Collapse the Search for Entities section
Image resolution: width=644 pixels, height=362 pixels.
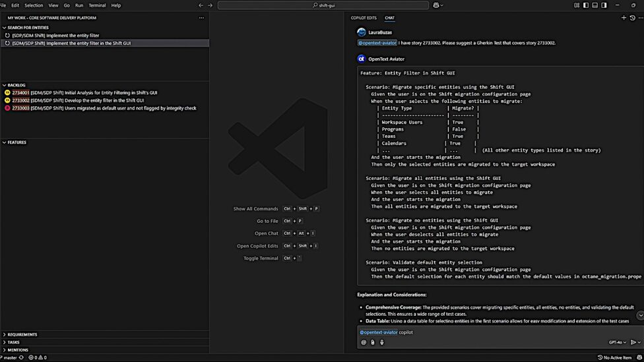[28, 28]
